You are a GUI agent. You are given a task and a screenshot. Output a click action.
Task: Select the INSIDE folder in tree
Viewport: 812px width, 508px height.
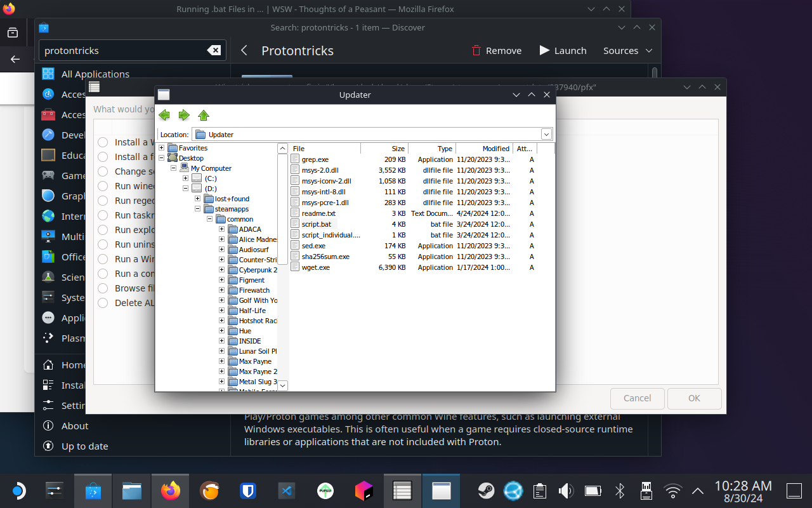(250, 341)
